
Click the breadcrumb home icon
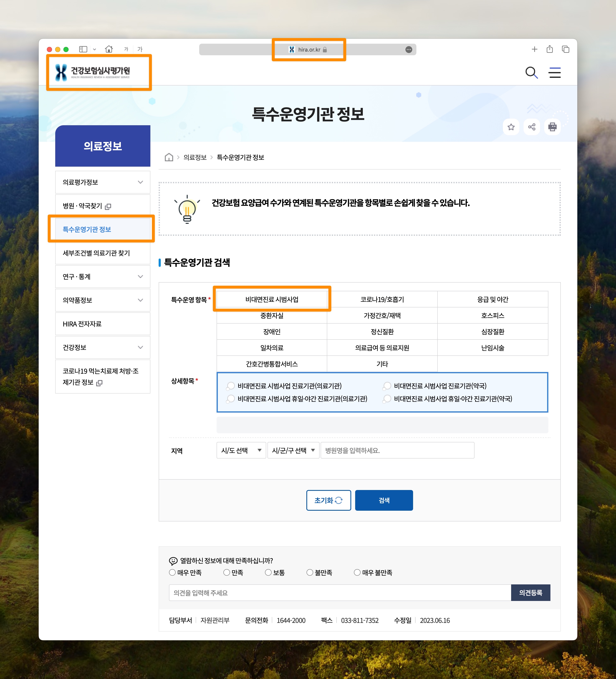coord(169,157)
